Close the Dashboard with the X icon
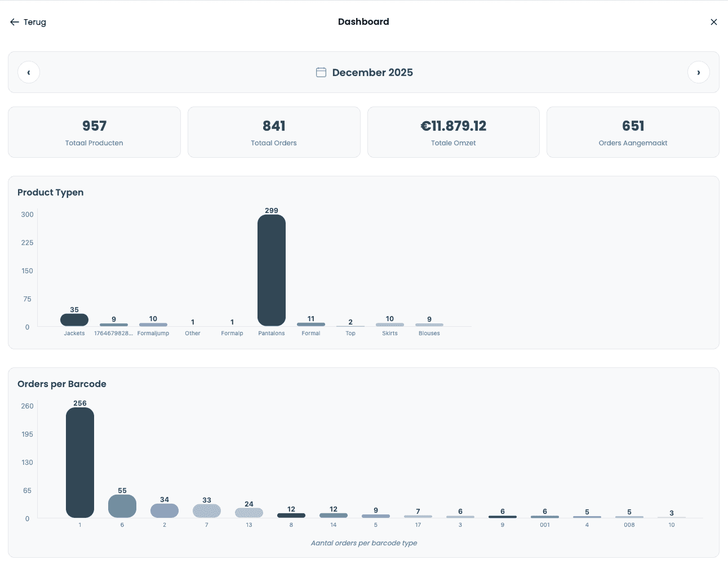The image size is (728, 564). tap(714, 22)
